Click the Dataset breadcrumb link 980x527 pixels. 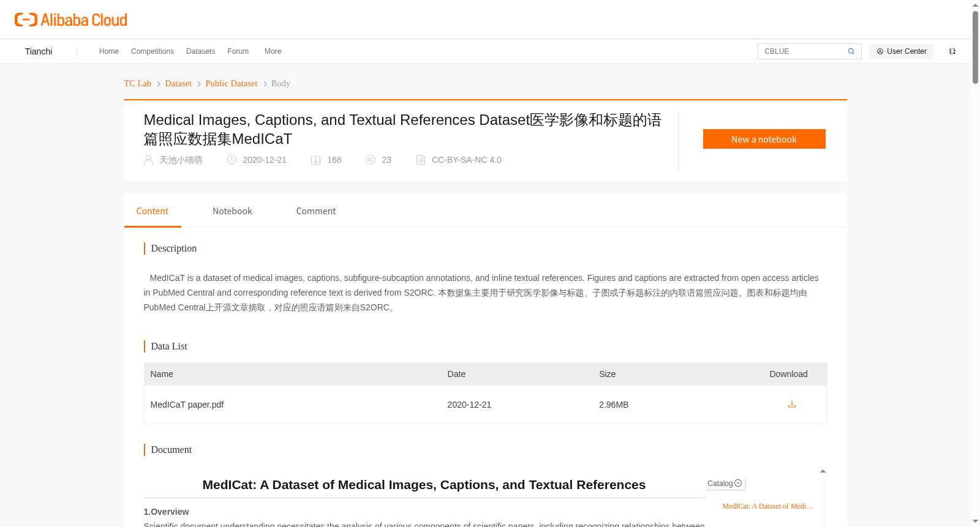(x=178, y=83)
